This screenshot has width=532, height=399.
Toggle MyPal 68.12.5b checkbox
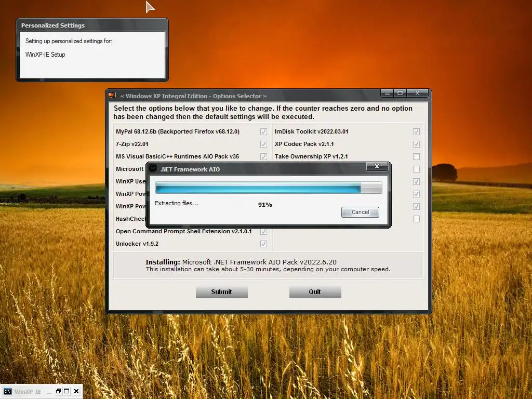[x=263, y=131]
